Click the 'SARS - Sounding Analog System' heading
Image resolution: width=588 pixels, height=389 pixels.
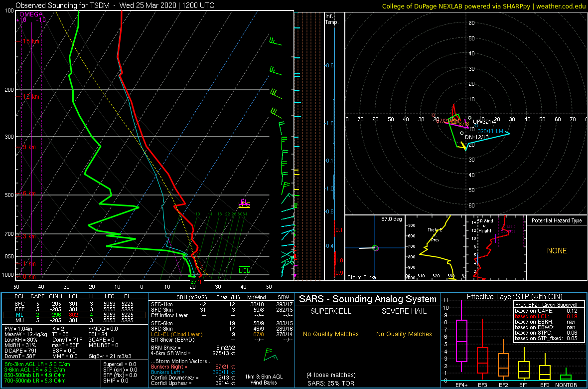point(368,299)
